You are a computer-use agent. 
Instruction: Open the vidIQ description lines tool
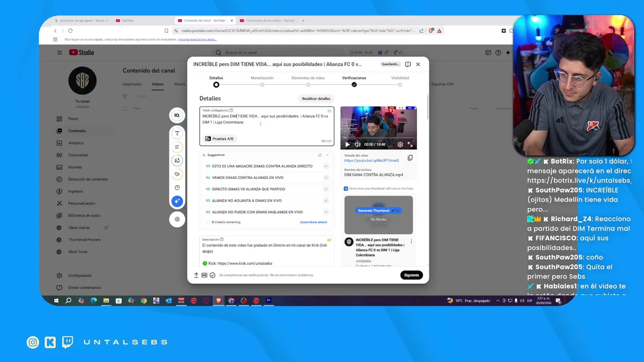pyautogui.click(x=177, y=147)
